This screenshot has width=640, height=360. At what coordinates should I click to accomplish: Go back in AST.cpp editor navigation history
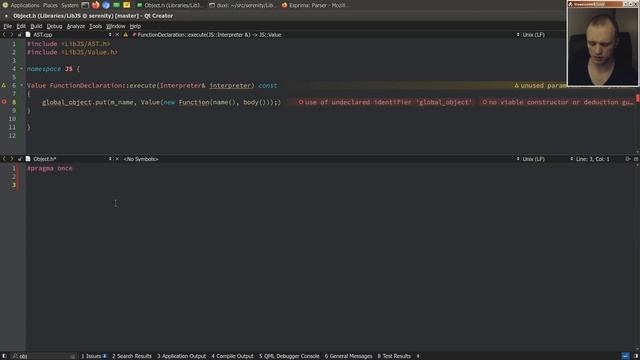click(x=4, y=35)
